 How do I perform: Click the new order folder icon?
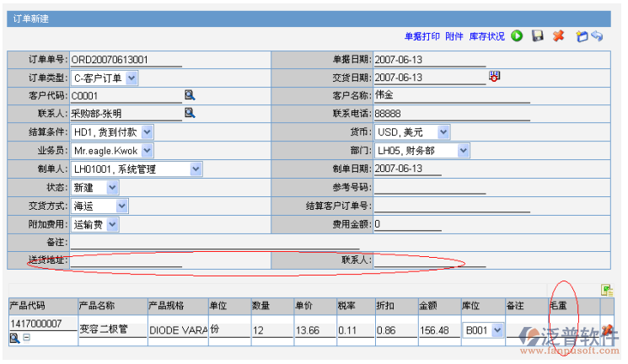(x=581, y=36)
